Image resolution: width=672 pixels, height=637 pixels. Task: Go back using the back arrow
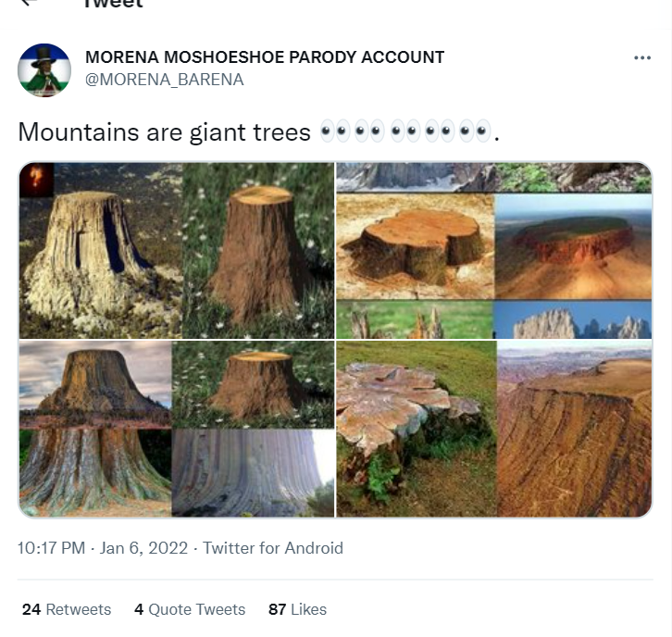(x=31, y=3)
